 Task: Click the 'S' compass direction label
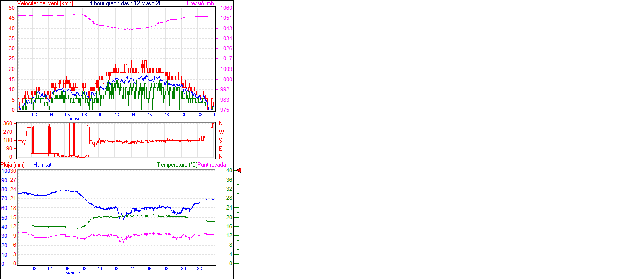pyautogui.click(x=220, y=140)
